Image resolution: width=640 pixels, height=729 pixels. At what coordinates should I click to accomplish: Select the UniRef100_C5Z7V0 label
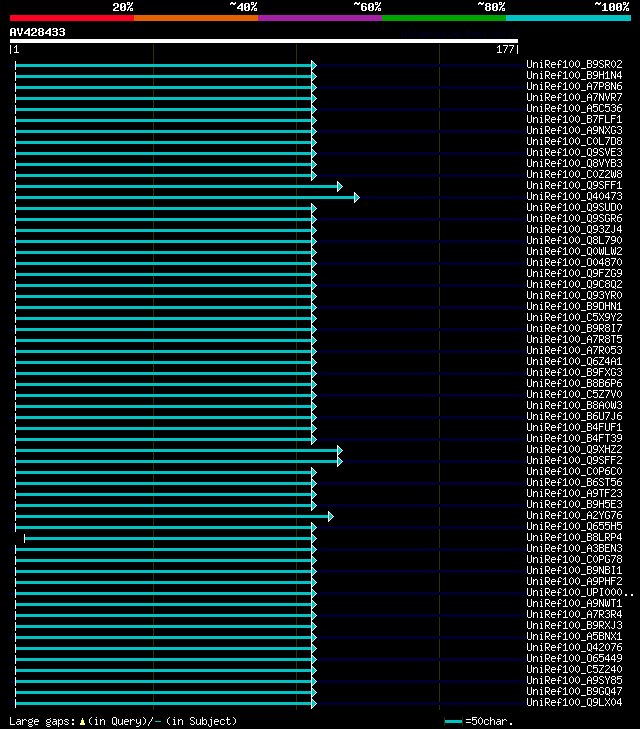(574, 394)
